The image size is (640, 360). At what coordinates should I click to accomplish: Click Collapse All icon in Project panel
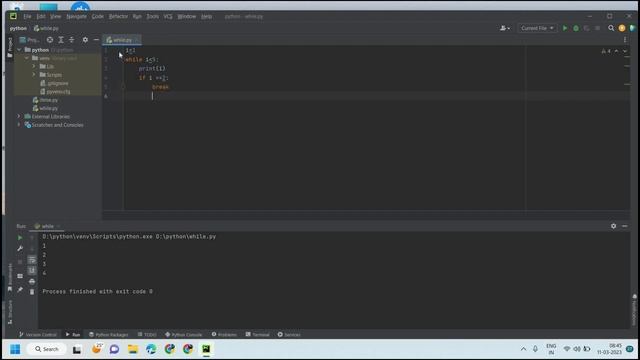[x=71, y=40]
